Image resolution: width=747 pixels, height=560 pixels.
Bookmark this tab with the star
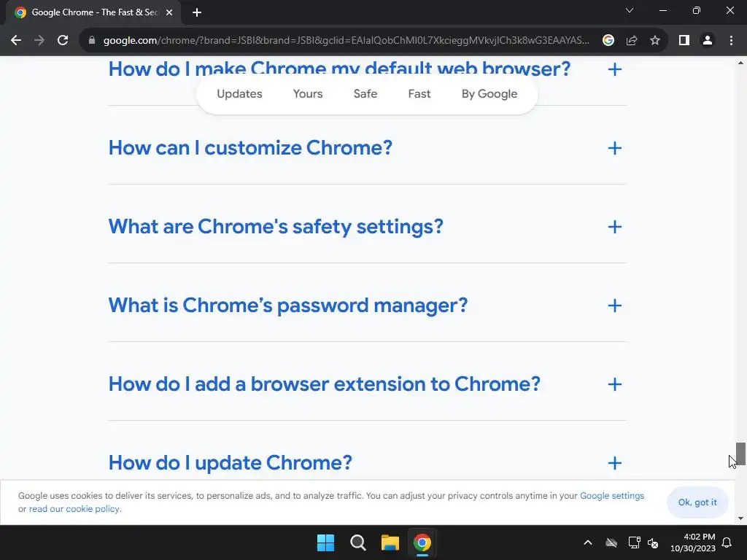click(655, 41)
